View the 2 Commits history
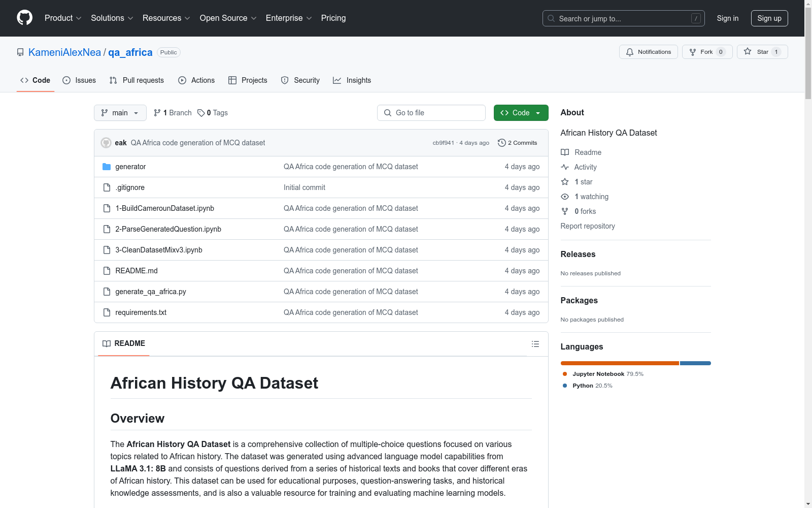Image resolution: width=812 pixels, height=508 pixels. [x=518, y=143]
